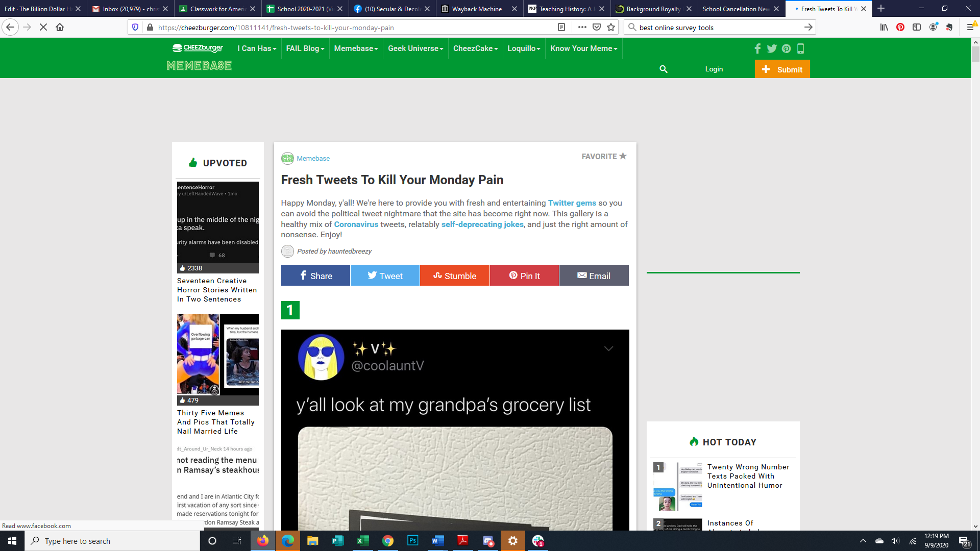The height and width of the screenshot is (551, 980).
Task: Click the mobile app phone icon in header
Action: [x=800, y=48]
